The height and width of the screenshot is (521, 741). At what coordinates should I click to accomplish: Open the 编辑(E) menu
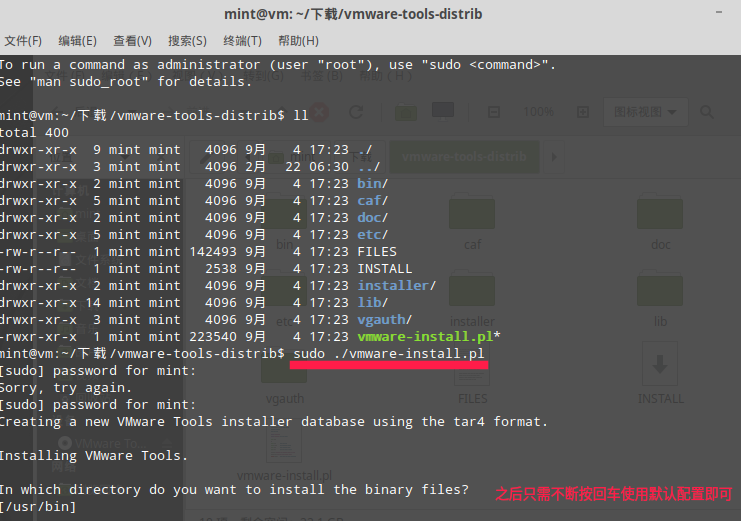[78, 41]
